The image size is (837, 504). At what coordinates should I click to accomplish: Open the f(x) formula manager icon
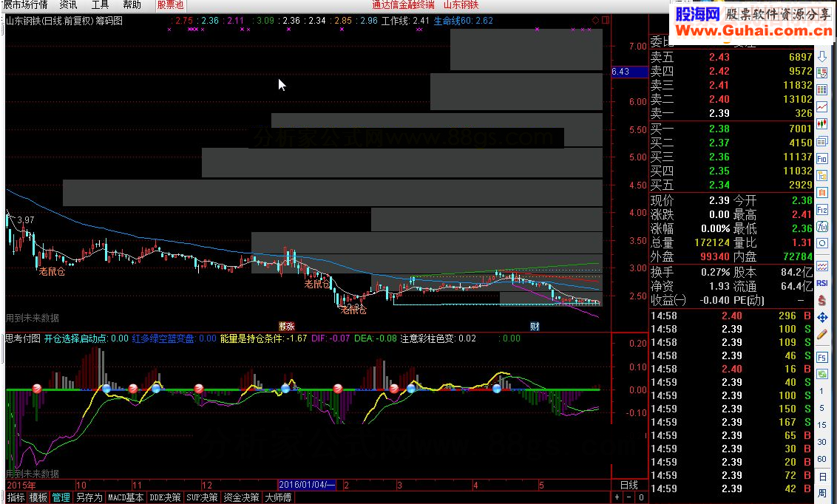tap(822, 227)
